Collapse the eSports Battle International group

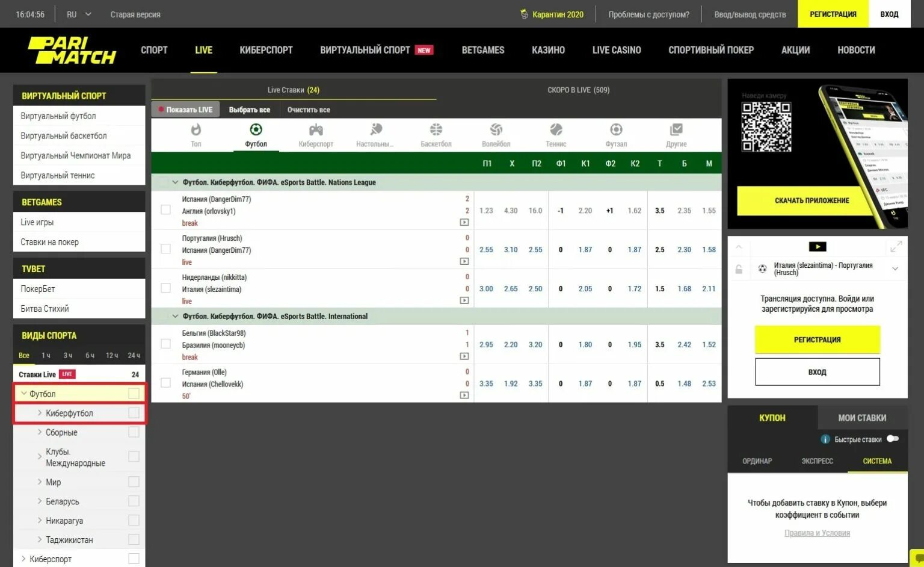175,316
